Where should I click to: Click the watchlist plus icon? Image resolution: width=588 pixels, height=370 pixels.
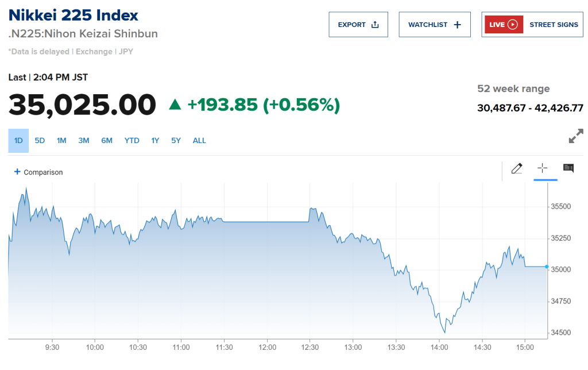pos(458,25)
